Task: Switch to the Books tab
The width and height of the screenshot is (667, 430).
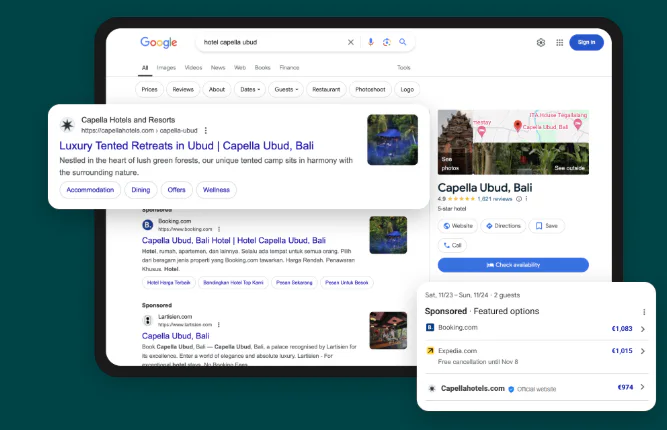Action: point(262,68)
